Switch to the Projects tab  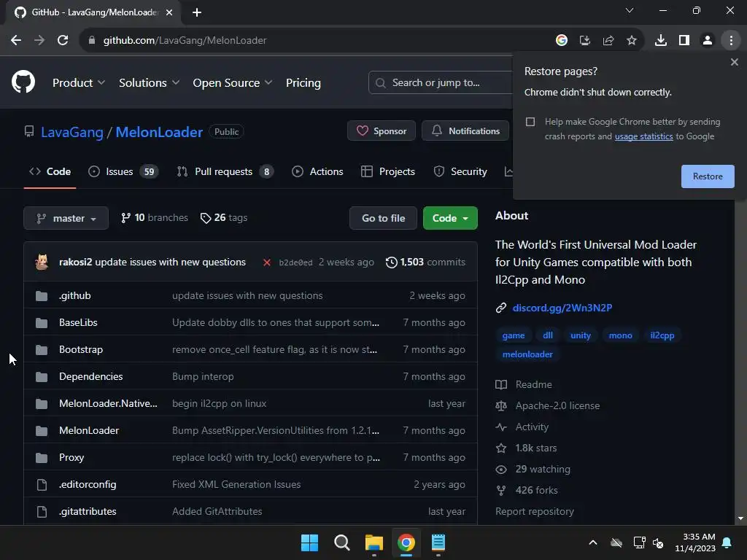click(x=388, y=171)
